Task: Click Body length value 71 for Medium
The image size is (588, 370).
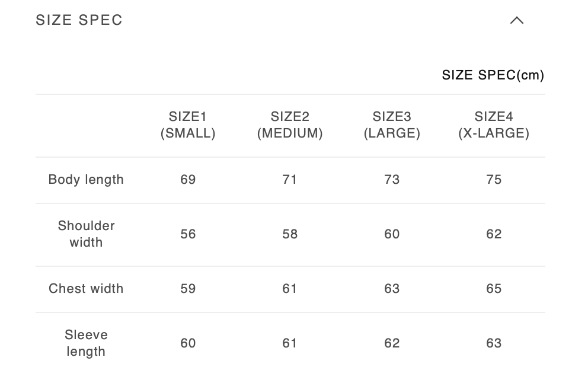Action: pos(290,180)
